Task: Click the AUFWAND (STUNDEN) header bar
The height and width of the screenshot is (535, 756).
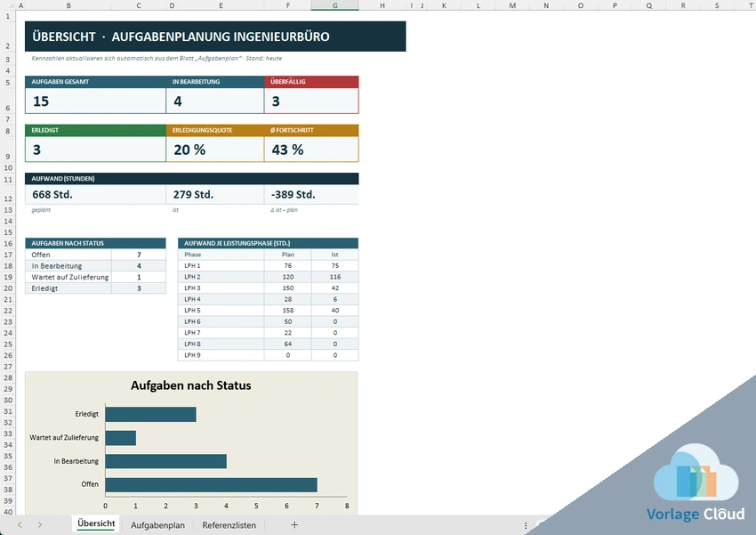Action: point(192,179)
